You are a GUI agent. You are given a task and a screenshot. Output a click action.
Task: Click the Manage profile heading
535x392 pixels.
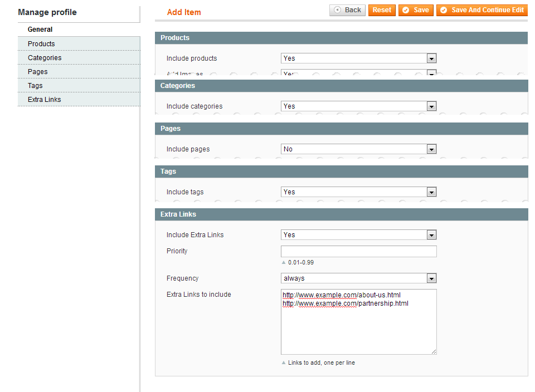(x=47, y=12)
